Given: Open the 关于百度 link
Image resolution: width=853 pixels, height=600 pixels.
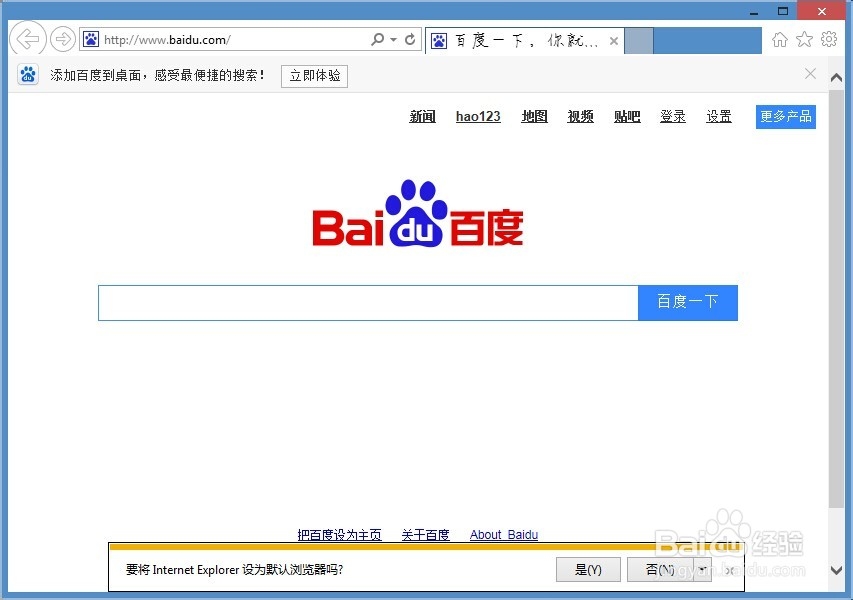Looking at the screenshot, I should (x=425, y=535).
